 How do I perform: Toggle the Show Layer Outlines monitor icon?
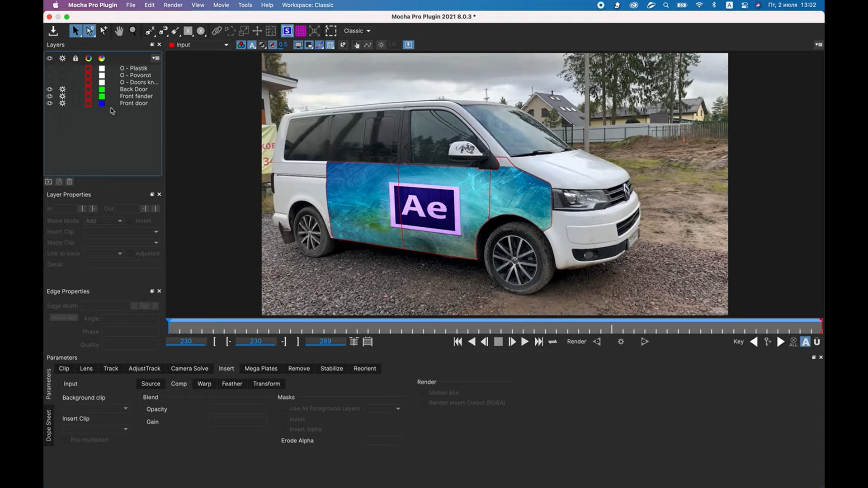(x=298, y=45)
